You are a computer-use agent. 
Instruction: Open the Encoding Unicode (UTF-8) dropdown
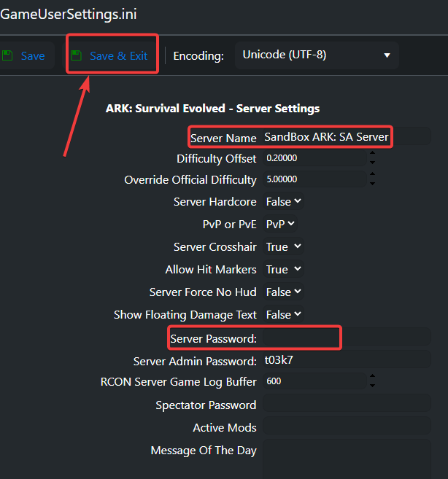point(317,55)
